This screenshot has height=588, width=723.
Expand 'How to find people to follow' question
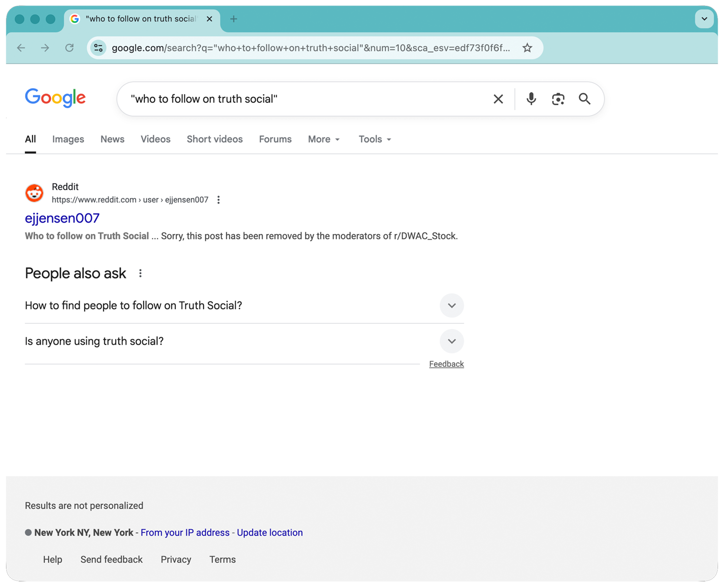[244, 306]
